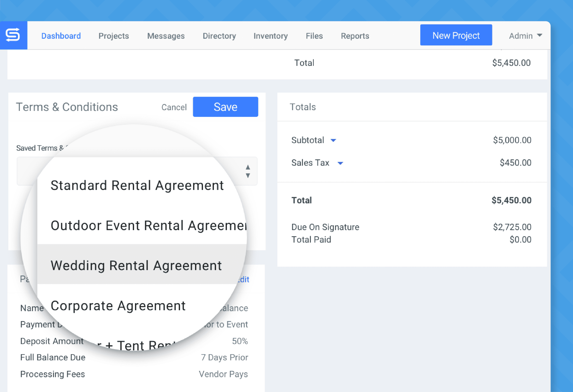
Task: Save the Terms & Conditions
Action: [225, 107]
